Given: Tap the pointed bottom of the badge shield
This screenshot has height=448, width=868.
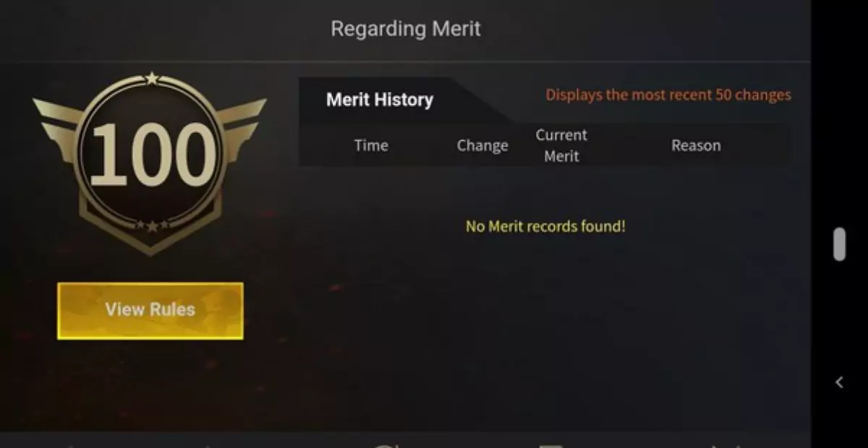Looking at the screenshot, I should [x=150, y=246].
